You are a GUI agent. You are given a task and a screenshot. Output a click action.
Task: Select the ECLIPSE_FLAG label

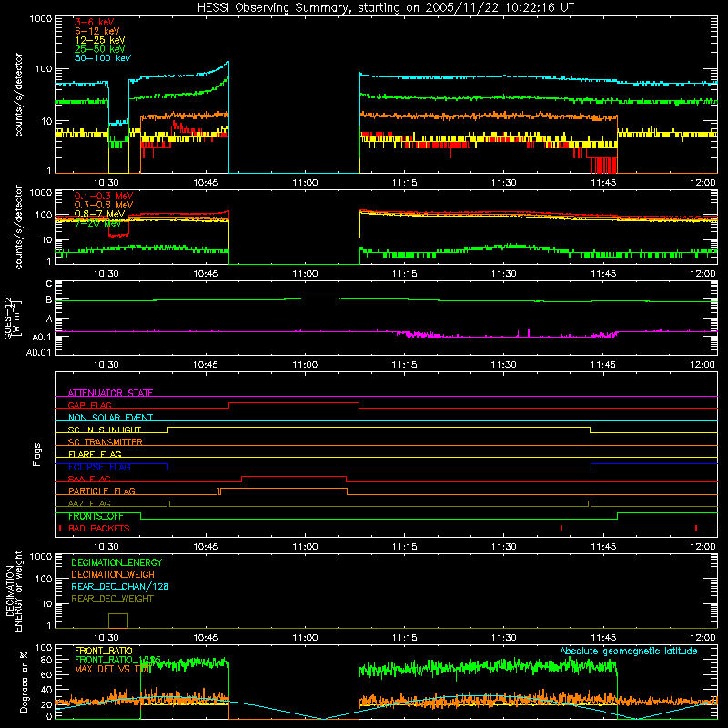click(99, 467)
